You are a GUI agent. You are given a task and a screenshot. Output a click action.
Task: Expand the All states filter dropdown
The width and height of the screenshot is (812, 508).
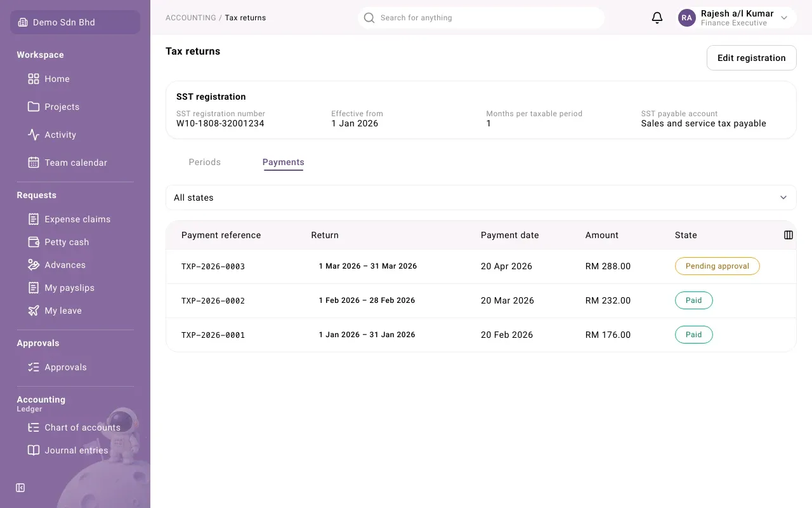(481, 197)
